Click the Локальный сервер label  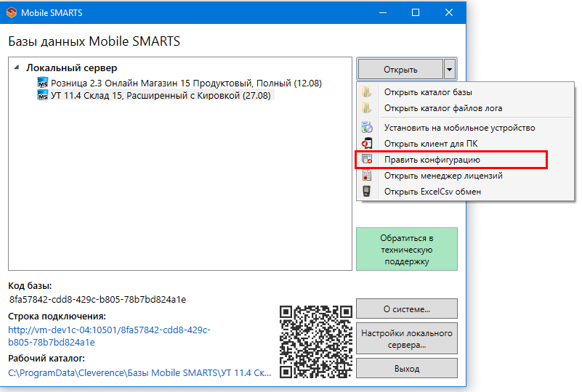click(71, 68)
